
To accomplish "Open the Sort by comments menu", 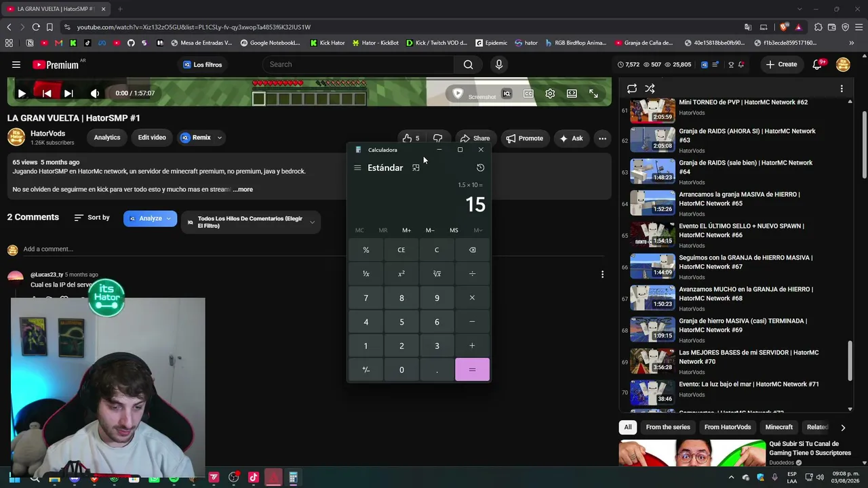I will 92,218.
